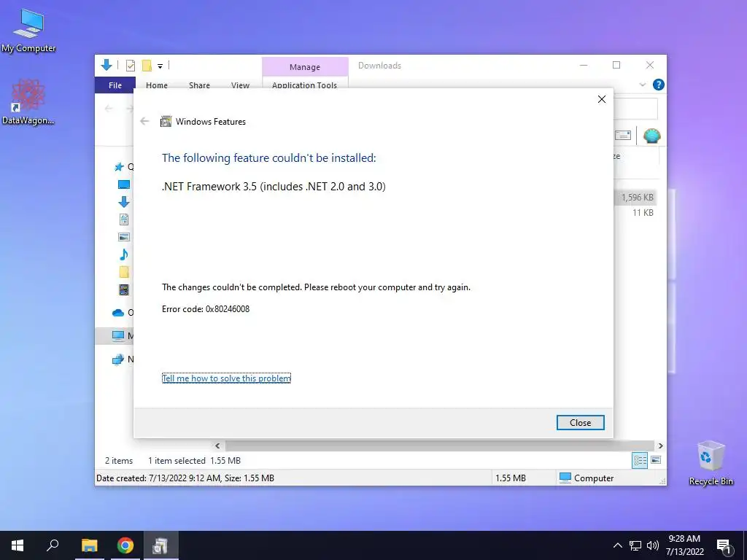Click the Explorer search box
Viewport: 747px width, 560px height.
635,109
